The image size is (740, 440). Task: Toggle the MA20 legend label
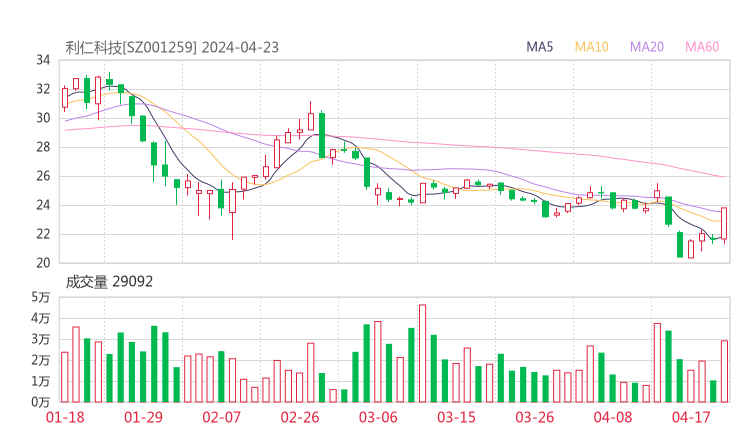tap(647, 47)
